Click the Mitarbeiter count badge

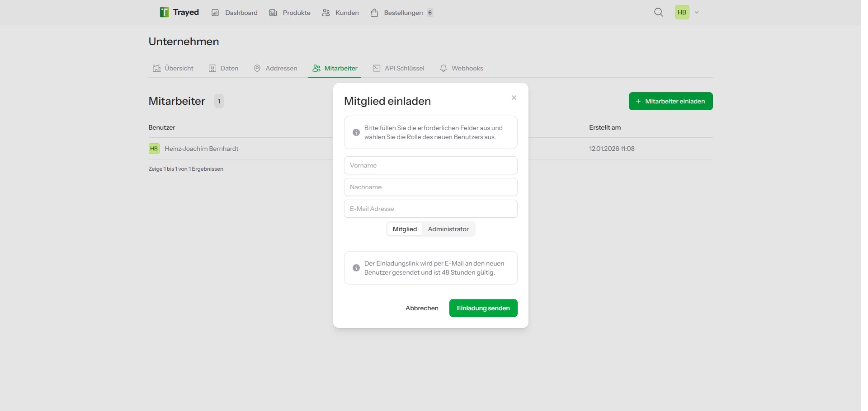219,101
